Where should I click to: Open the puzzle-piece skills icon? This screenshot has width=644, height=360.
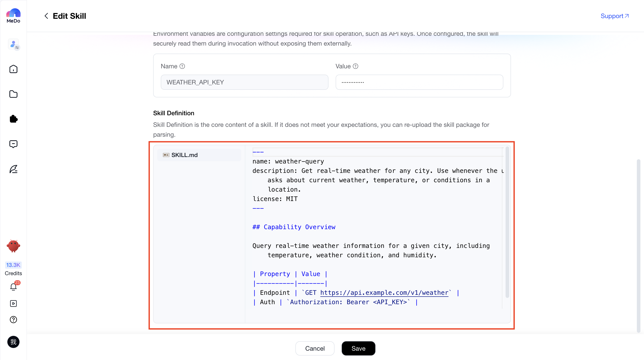(13, 119)
